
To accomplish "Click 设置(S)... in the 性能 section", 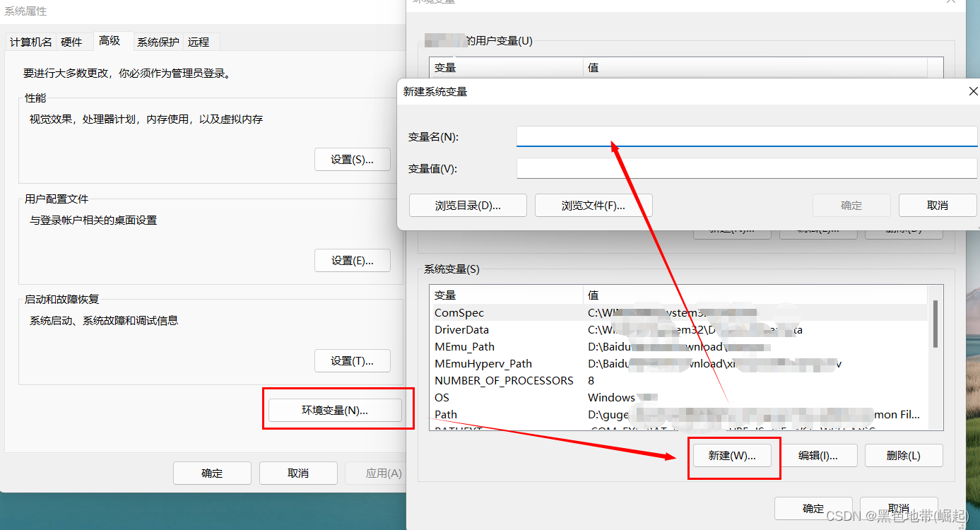I will (x=353, y=160).
